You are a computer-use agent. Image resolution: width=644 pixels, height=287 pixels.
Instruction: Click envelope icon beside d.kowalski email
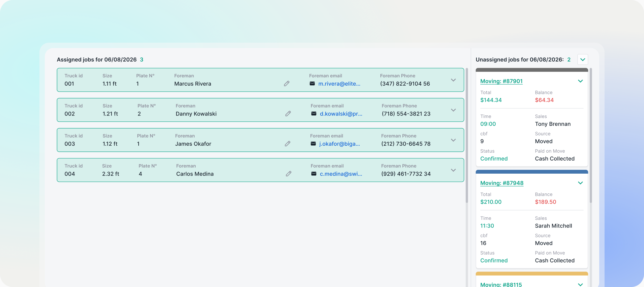[314, 114]
